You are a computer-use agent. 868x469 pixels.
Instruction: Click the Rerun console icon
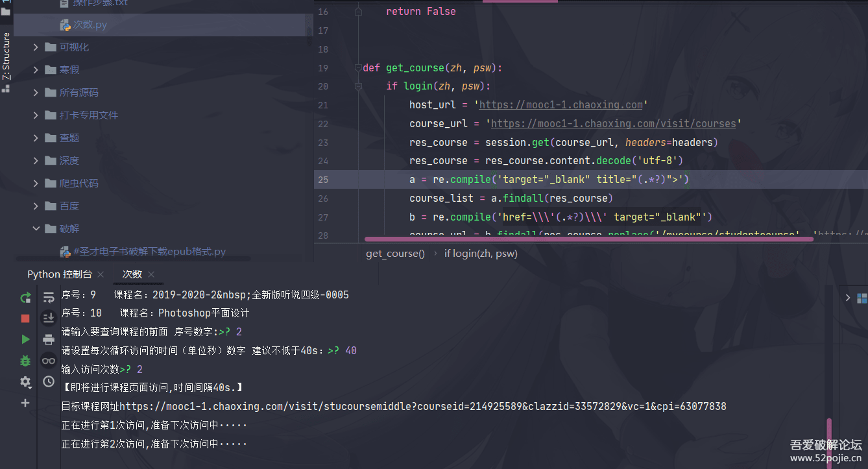tap(25, 298)
